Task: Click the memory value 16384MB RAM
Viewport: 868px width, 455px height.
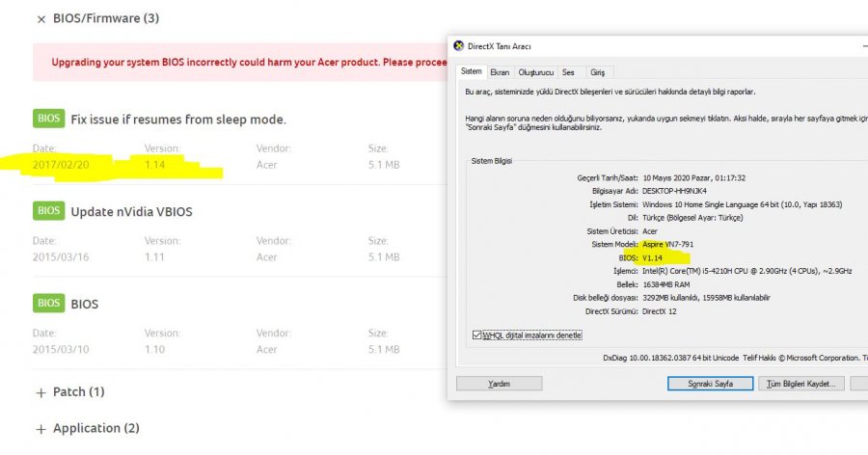Action: point(665,284)
